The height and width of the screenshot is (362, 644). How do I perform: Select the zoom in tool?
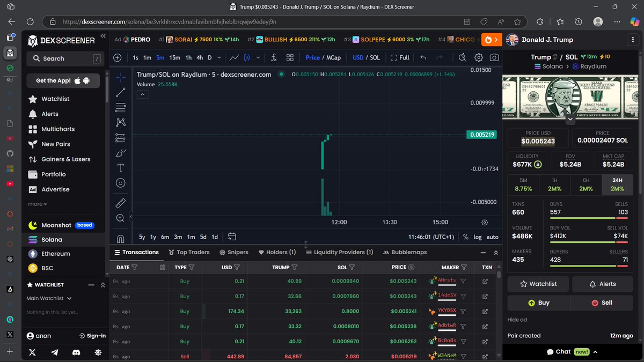121,218
